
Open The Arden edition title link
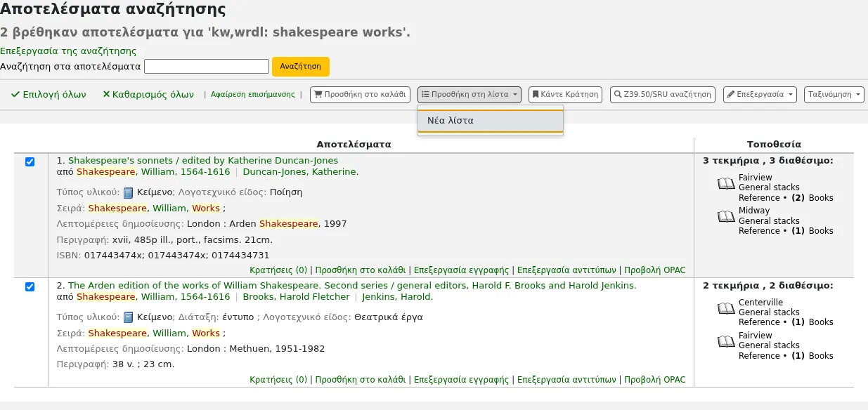(x=352, y=286)
